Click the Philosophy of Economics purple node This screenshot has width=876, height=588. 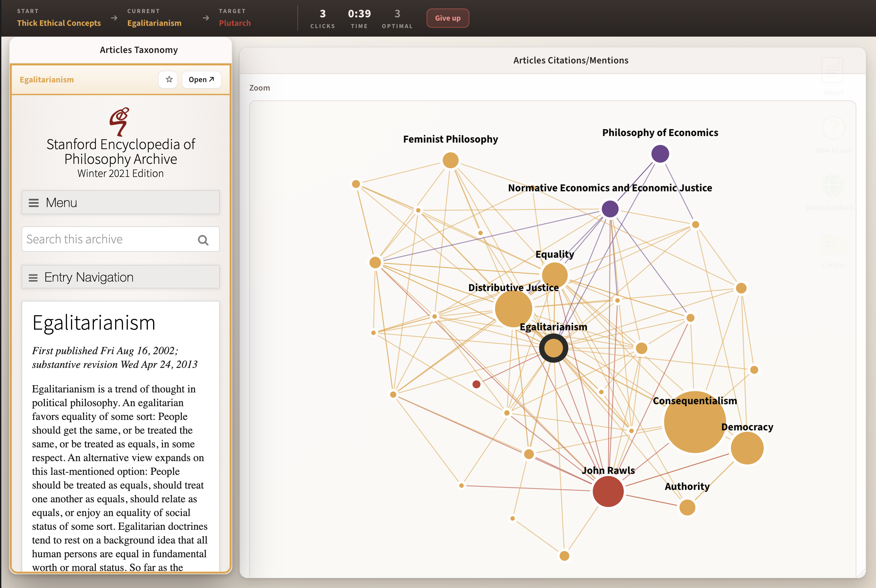[660, 154]
